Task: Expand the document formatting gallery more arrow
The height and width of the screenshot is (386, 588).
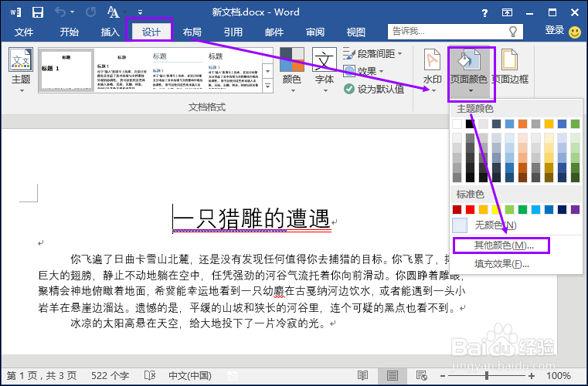Action: point(268,86)
